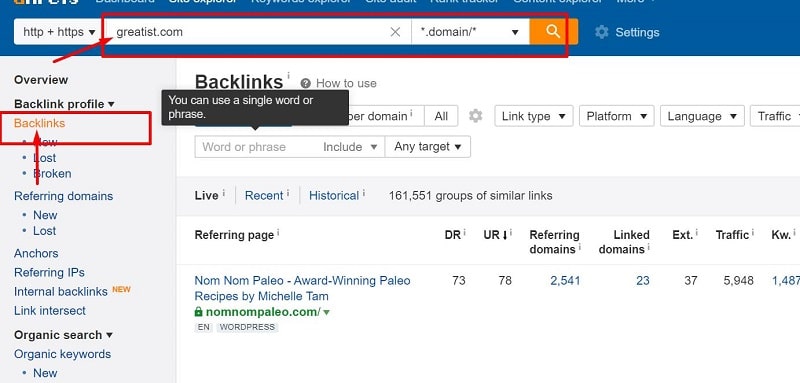Open New under Referring domains
The height and width of the screenshot is (383, 800).
tap(45, 215)
